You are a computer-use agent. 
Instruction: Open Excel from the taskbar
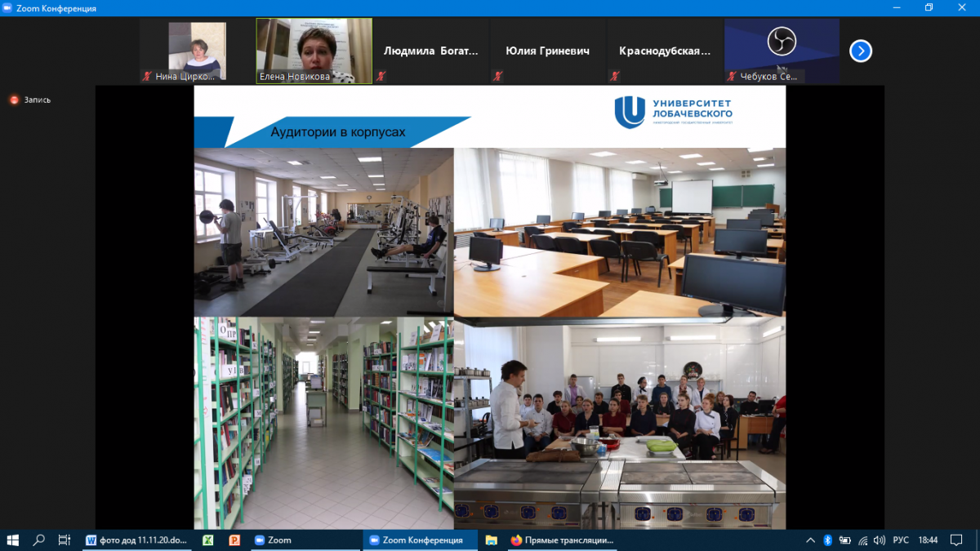pyautogui.click(x=208, y=540)
